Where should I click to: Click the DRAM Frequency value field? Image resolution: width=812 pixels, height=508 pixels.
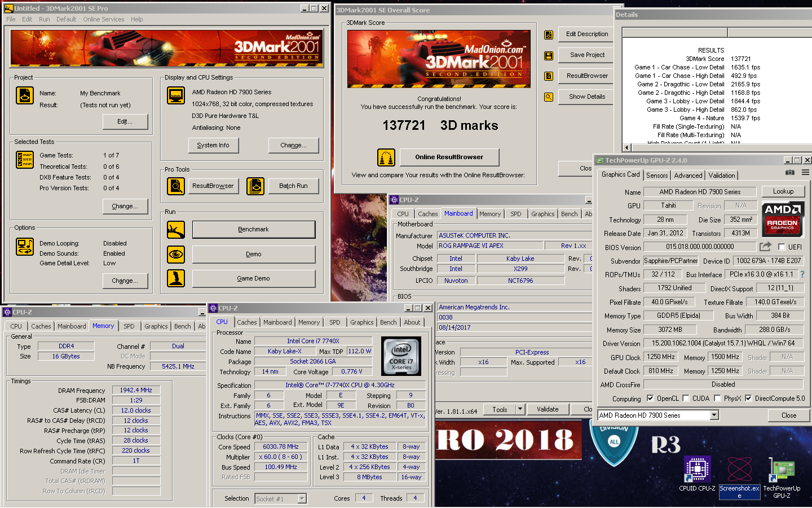click(x=136, y=390)
